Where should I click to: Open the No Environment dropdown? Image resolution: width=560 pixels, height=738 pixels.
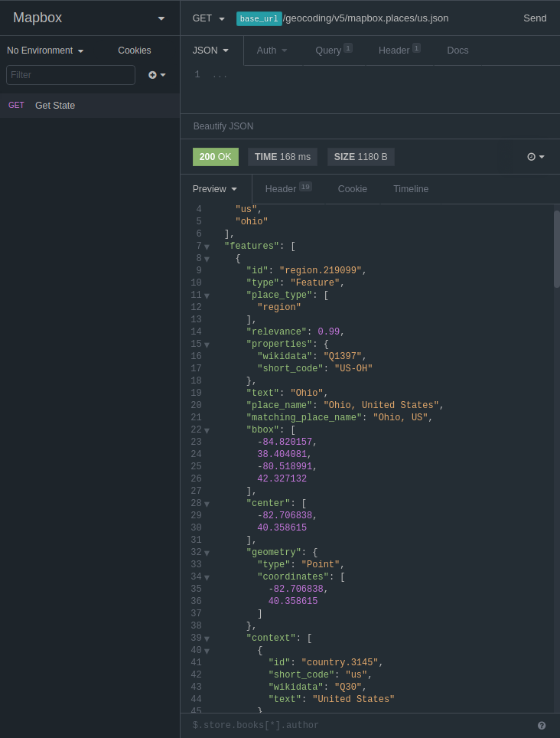45,51
